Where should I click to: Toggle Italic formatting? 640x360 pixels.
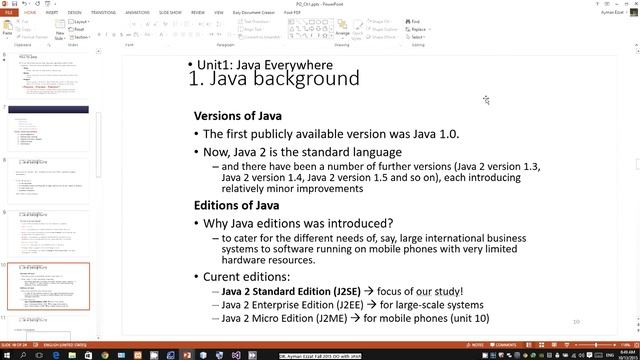point(107,35)
